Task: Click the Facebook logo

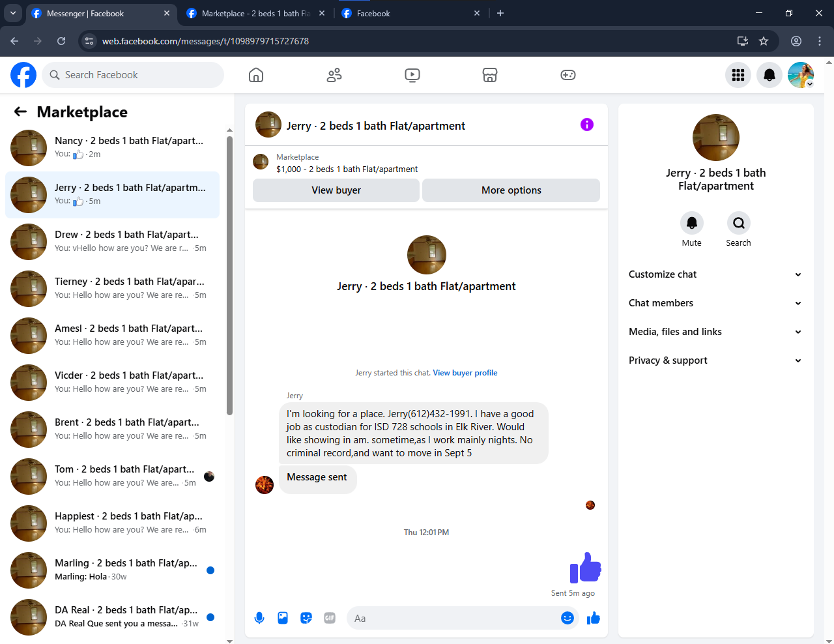Action: (23, 75)
